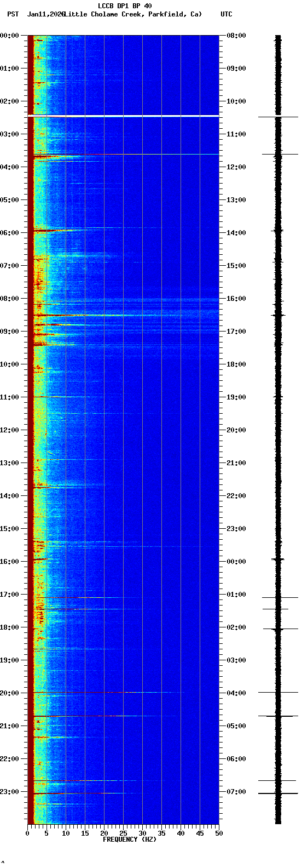
Task: Select the "15:00" label on the PST axis
Action: 9,529
